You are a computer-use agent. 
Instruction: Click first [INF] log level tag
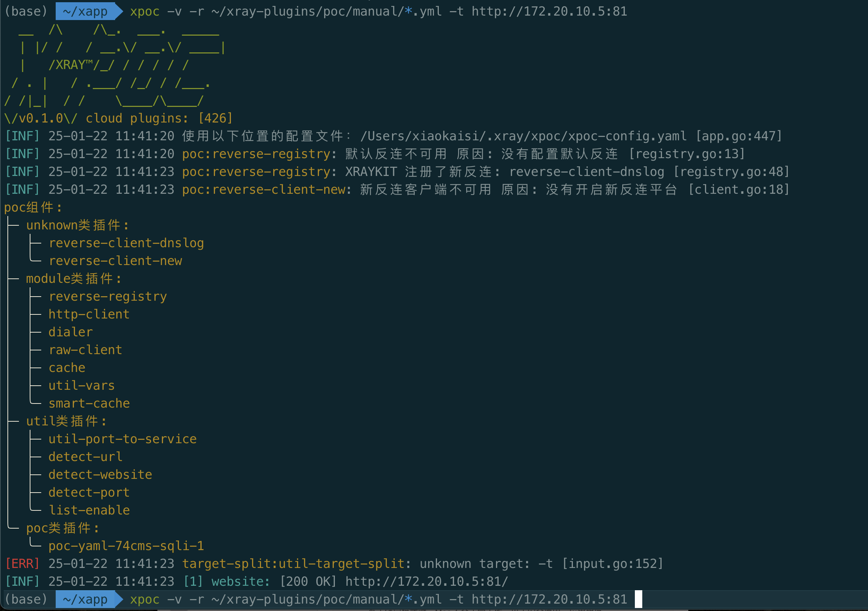22,136
